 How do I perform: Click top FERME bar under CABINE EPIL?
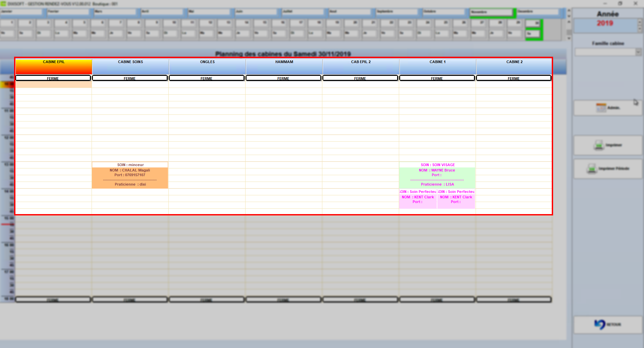click(53, 78)
